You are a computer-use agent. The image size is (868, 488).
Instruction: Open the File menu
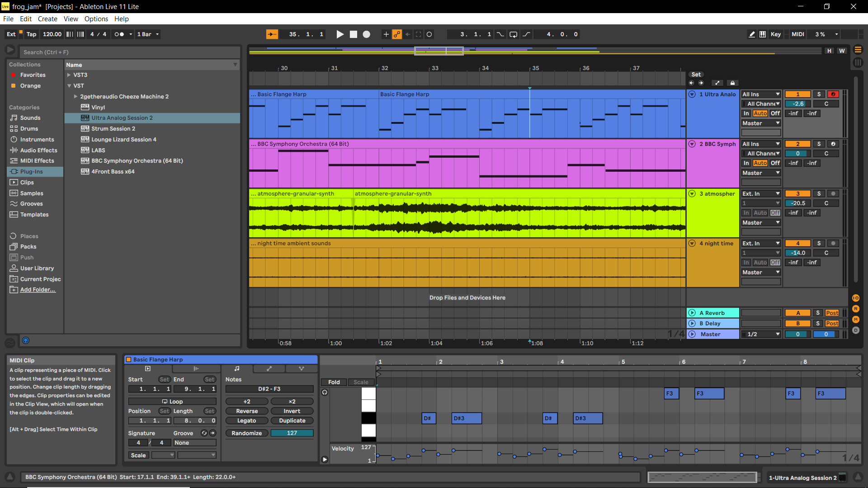pyautogui.click(x=8, y=19)
